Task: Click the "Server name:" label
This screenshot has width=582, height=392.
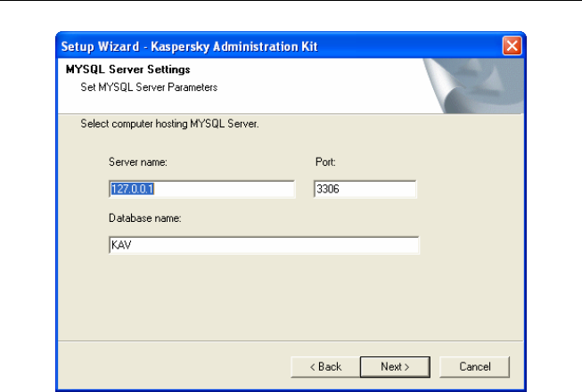Action: 138,162
